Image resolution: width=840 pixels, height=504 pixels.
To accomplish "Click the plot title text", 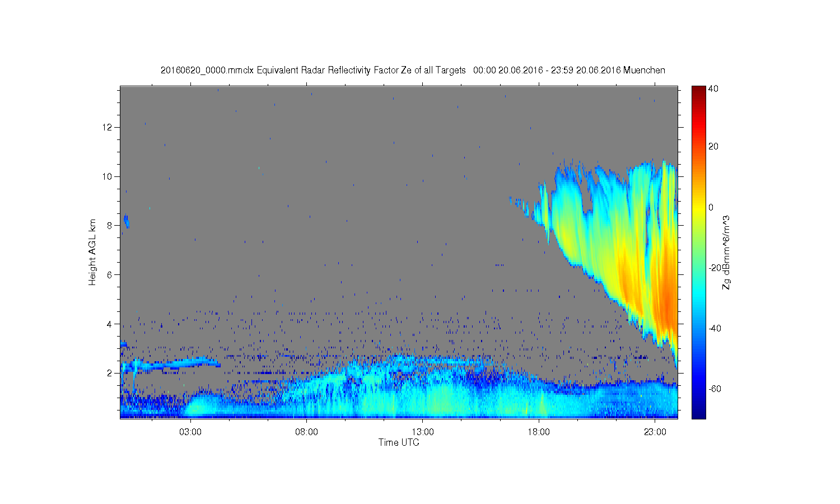I will (x=413, y=70).
